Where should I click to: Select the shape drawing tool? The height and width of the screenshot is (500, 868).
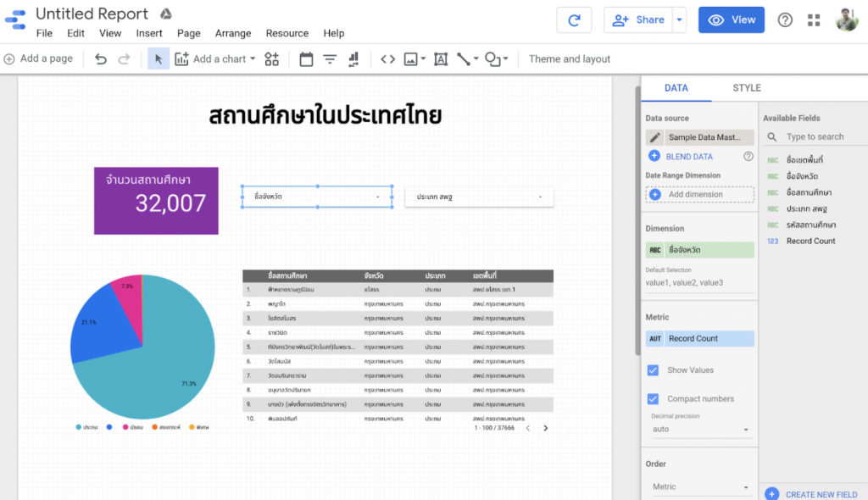pyautogui.click(x=492, y=58)
